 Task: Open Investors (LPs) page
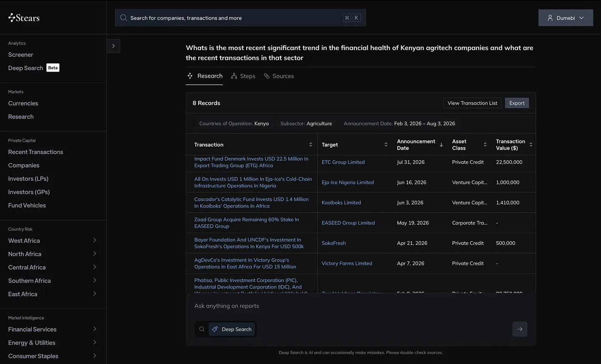[x=28, y=179]
